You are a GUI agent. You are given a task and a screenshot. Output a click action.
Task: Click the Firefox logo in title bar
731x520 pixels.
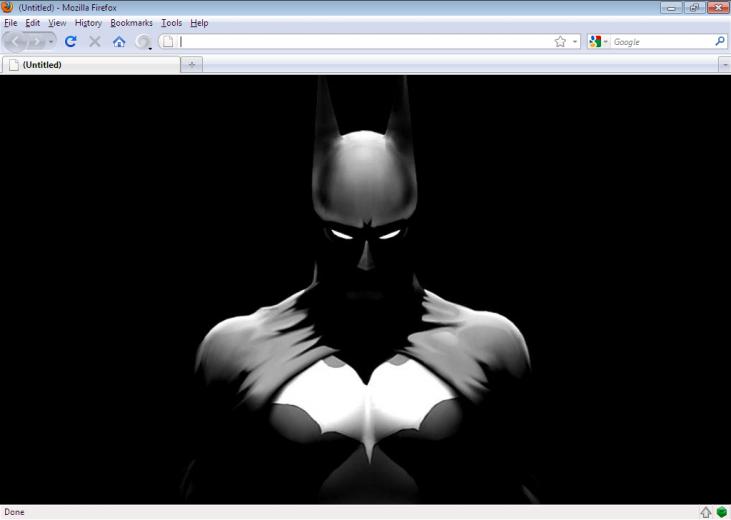tap(7, 7)
